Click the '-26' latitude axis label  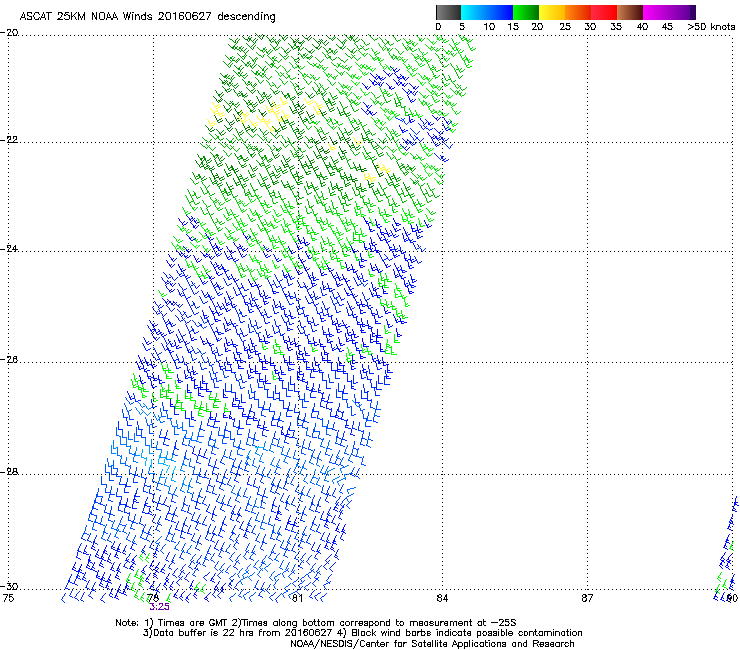9,360
